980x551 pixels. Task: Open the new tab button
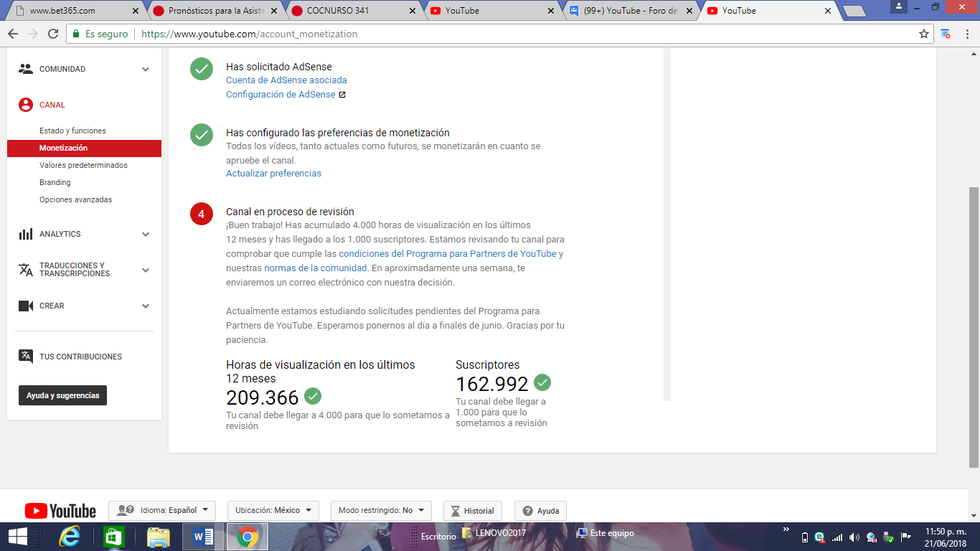[x=854, y=11]
